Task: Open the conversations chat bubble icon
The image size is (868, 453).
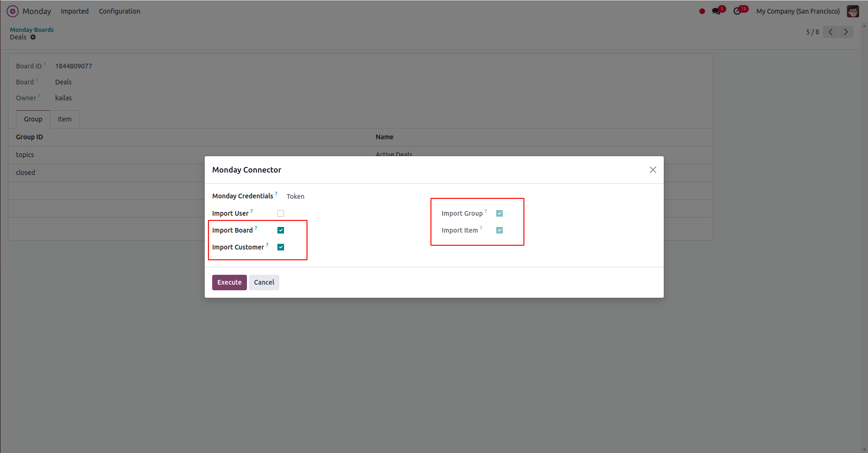Action: (x=716, y=11)
